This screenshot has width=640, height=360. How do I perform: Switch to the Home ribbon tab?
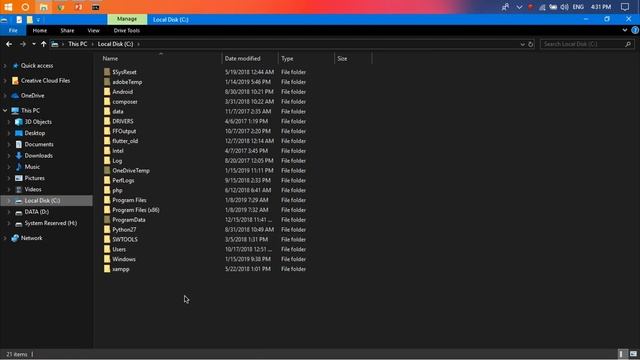pyautogui.click(x=40, y=31)
